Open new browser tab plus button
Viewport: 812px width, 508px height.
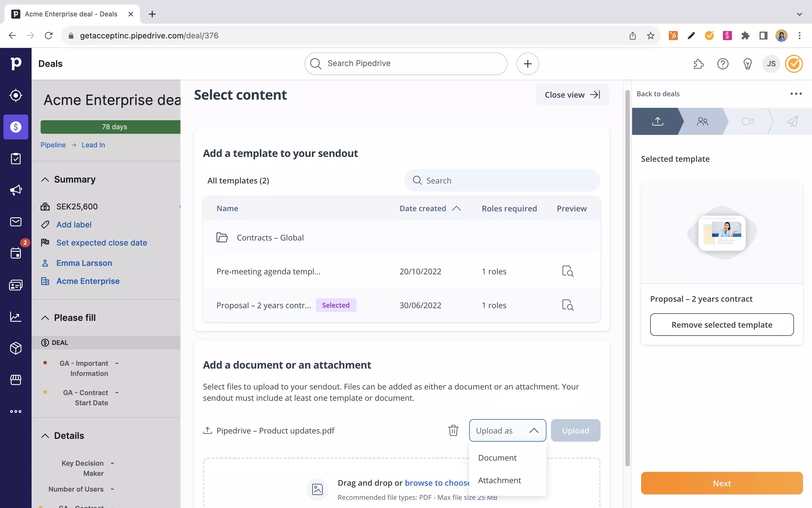tap(152, 14)
